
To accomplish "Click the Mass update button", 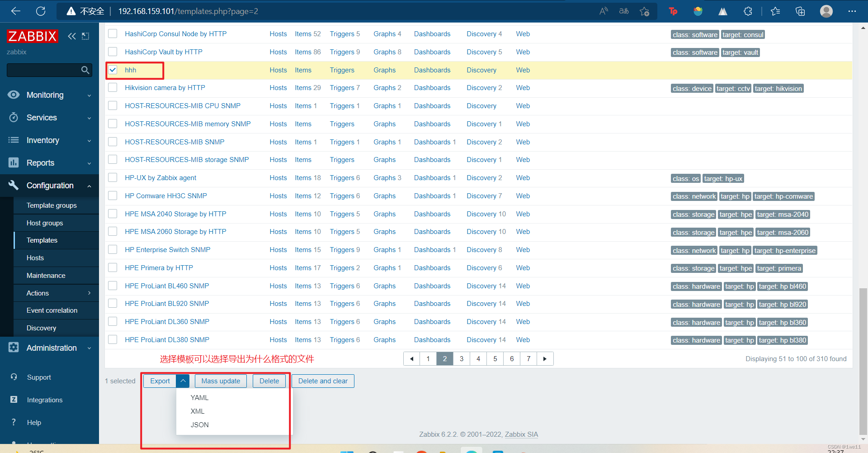I will click(x=221, y=381).
